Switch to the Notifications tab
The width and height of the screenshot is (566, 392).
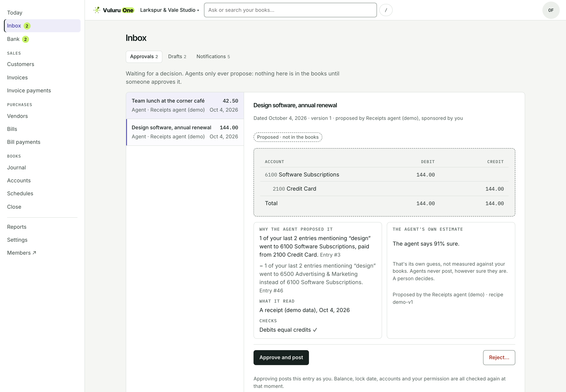point(213,57)
